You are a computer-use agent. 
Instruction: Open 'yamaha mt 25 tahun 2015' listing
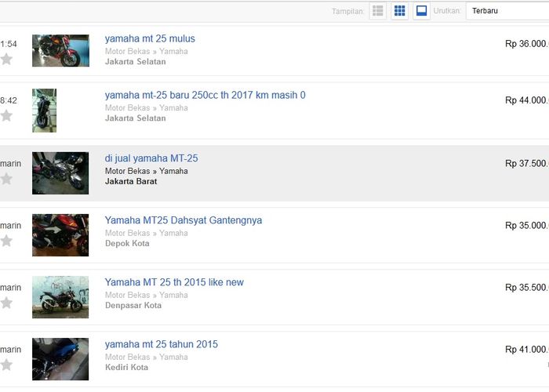(162, 344)
